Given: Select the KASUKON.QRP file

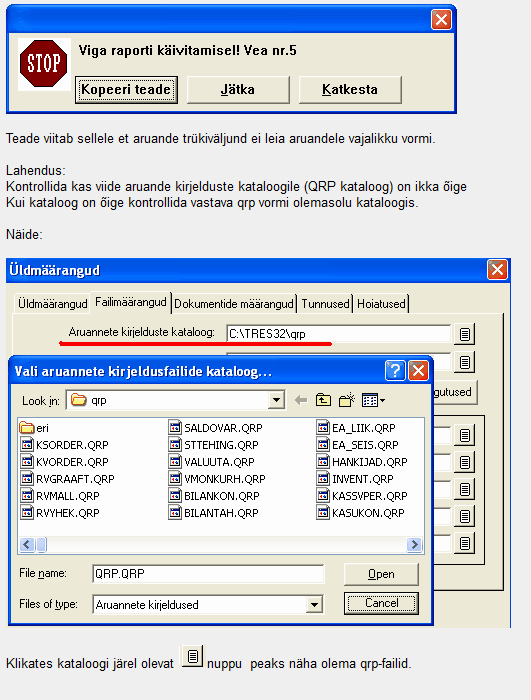Looking at the screenshot, I should [x=360, y=512].
